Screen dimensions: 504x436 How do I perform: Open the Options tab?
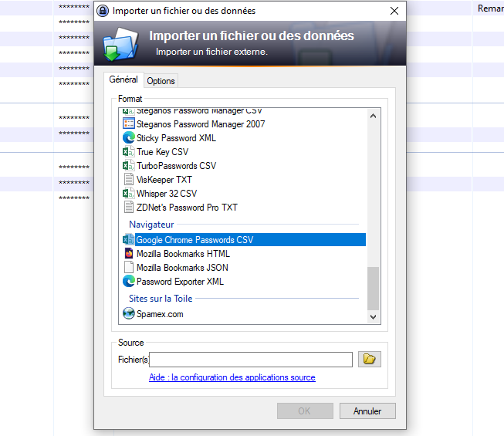click(161, 81)
